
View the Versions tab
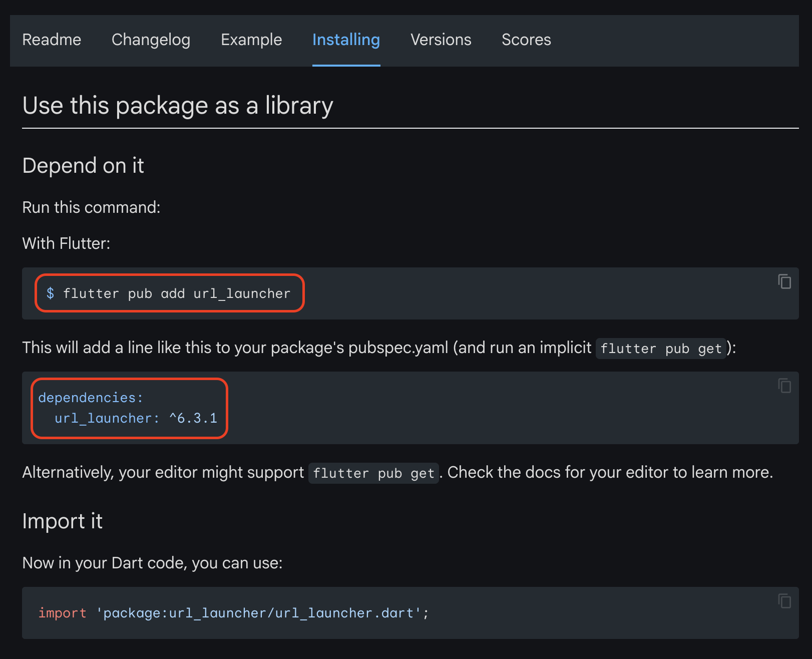pyautogui.click(x=441, y=40)
